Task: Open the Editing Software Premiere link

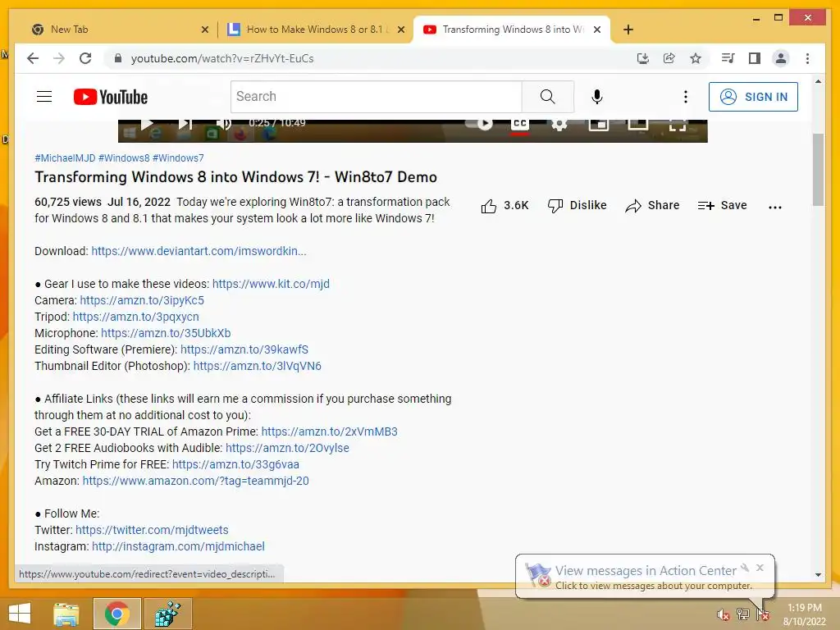Action: pyautogui.click(x=244, y=349)
